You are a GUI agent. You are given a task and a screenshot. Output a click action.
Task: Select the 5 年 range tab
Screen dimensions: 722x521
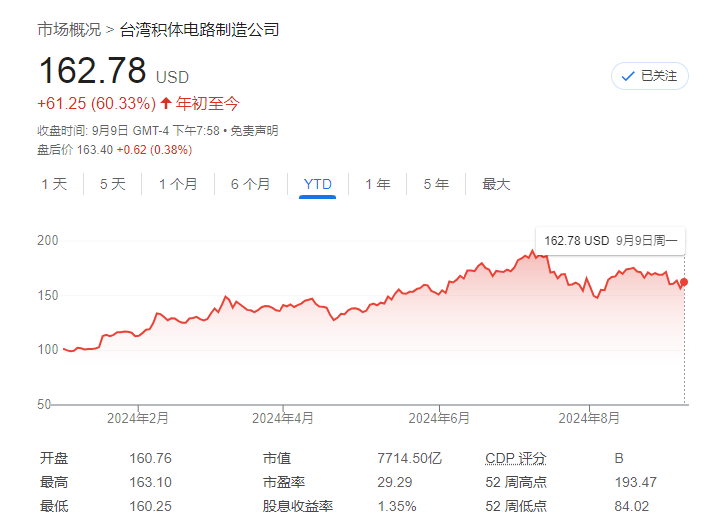point(436,184)
